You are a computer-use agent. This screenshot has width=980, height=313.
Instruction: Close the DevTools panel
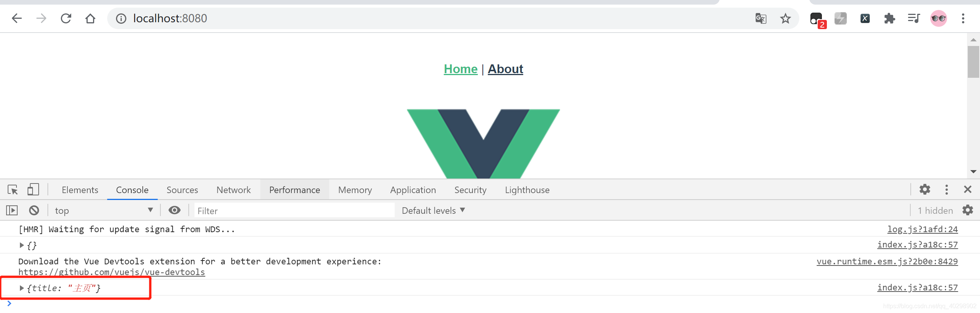click(x=968, y=189)
